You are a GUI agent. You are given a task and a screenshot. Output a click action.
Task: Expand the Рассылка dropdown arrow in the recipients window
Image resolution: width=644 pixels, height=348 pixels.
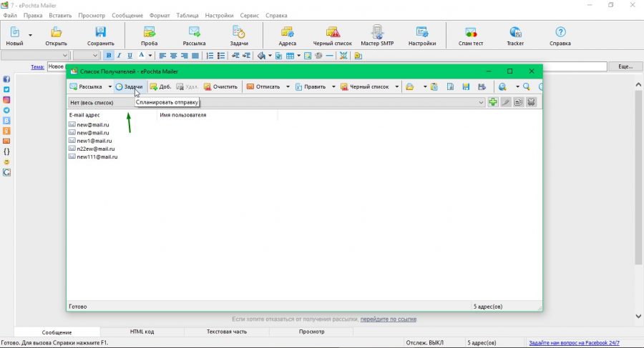[109, 86]
